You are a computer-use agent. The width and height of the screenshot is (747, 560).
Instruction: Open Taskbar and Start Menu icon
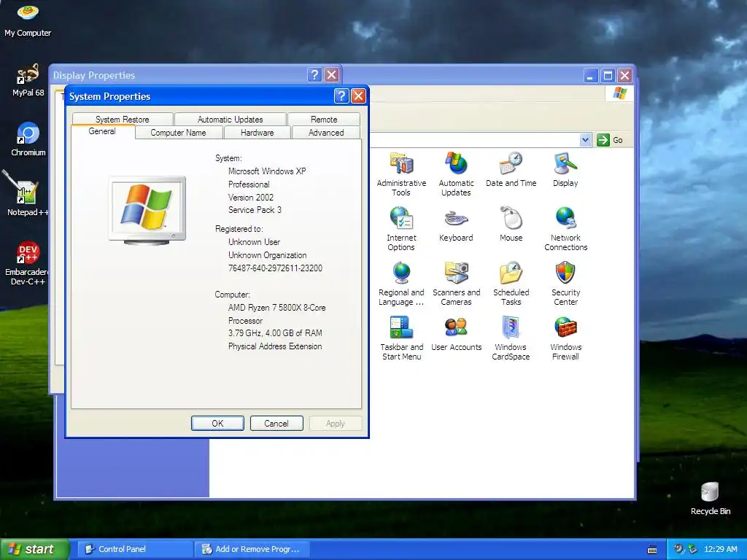401,338
